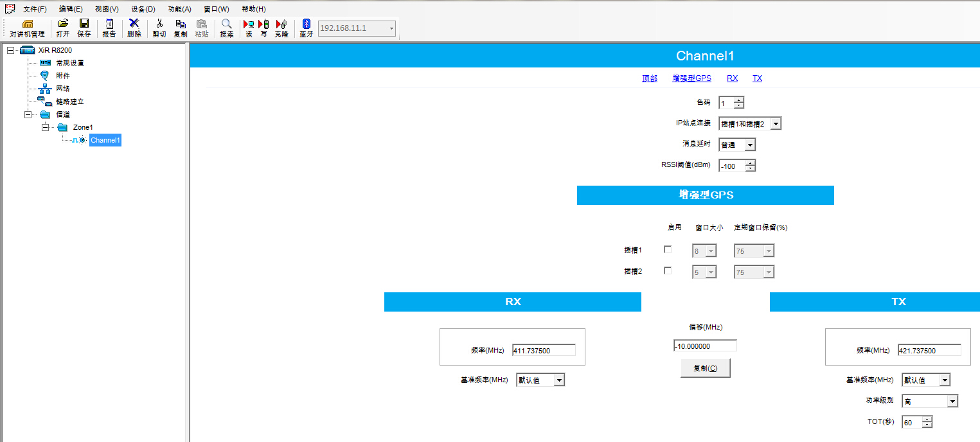Viewport: 980px width, 442px height.
Task: Click the 打开 open file icon
Action: tap(63, 28)
